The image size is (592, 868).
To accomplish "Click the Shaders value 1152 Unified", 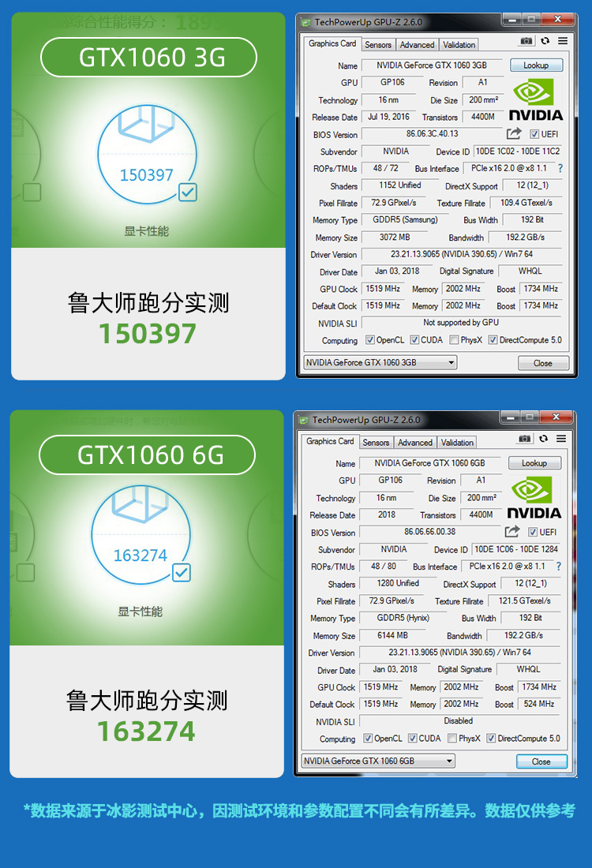I will click(400, 185).
